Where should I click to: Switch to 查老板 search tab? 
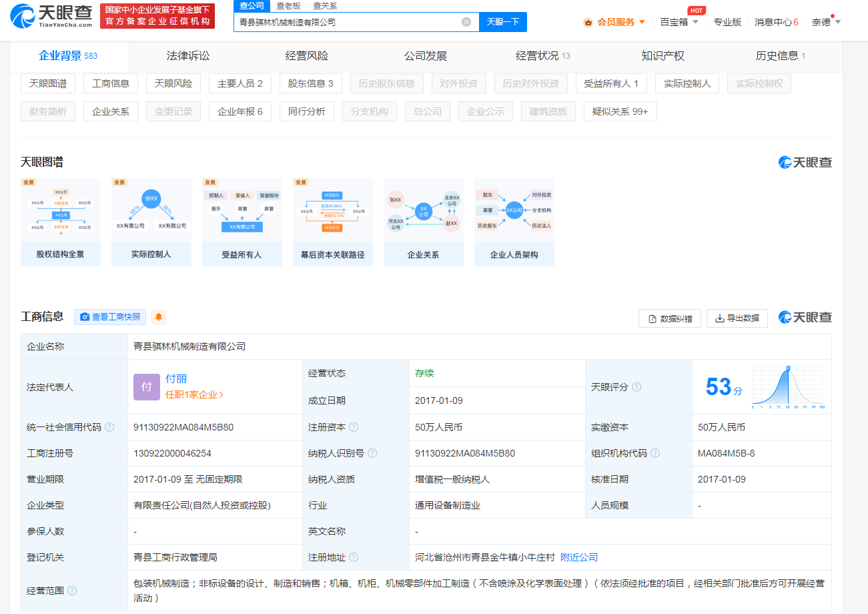289,5
